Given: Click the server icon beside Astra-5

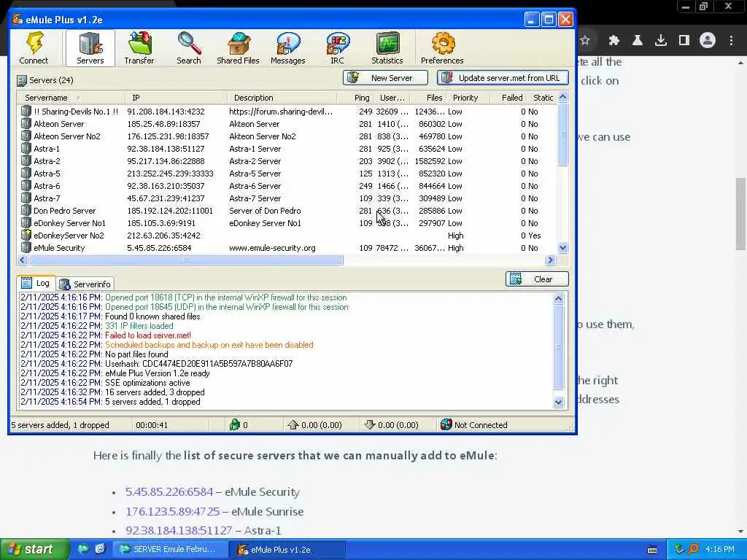Looking at the screenshot, I should point(26,174).
